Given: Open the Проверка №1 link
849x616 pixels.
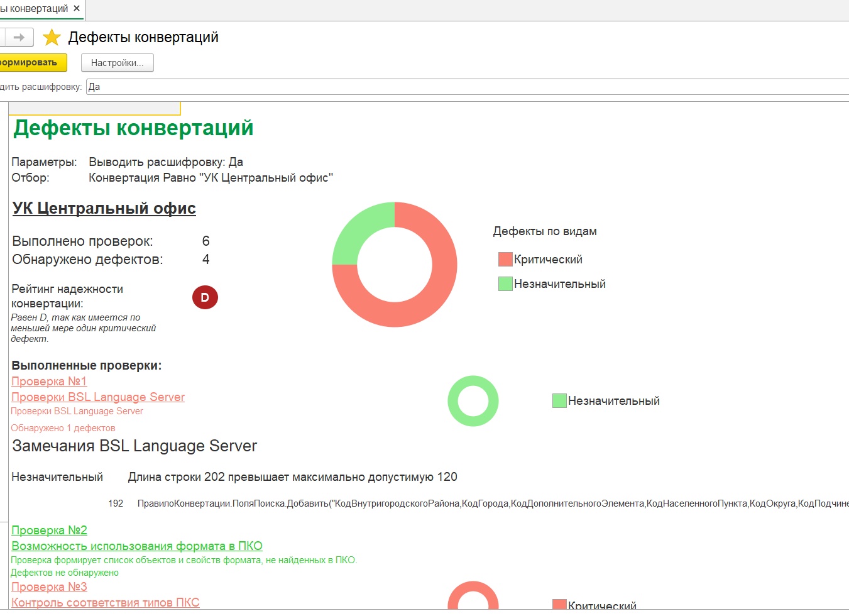Looking at the screenshot, I should tap(49, 382).
